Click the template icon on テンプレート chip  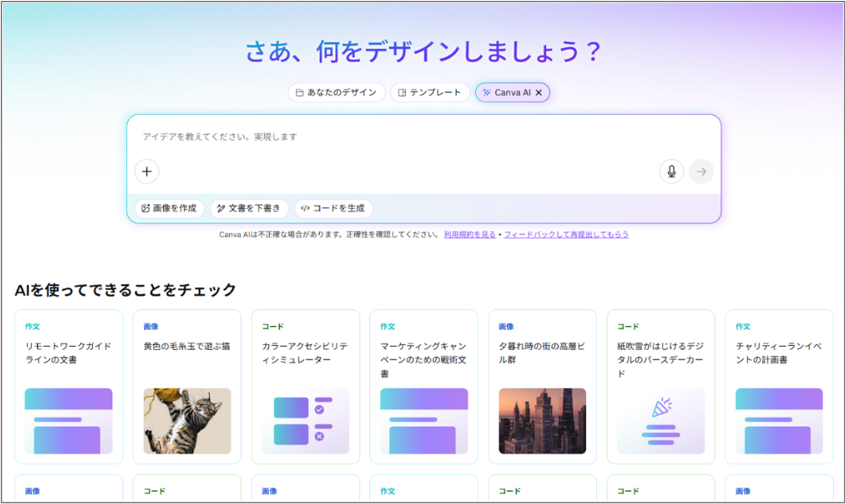point(402,92)
